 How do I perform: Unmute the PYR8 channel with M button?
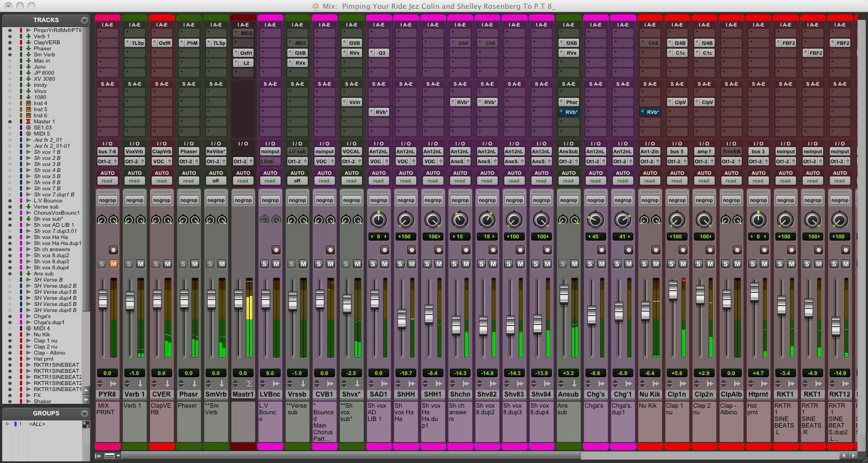[113, 264]
